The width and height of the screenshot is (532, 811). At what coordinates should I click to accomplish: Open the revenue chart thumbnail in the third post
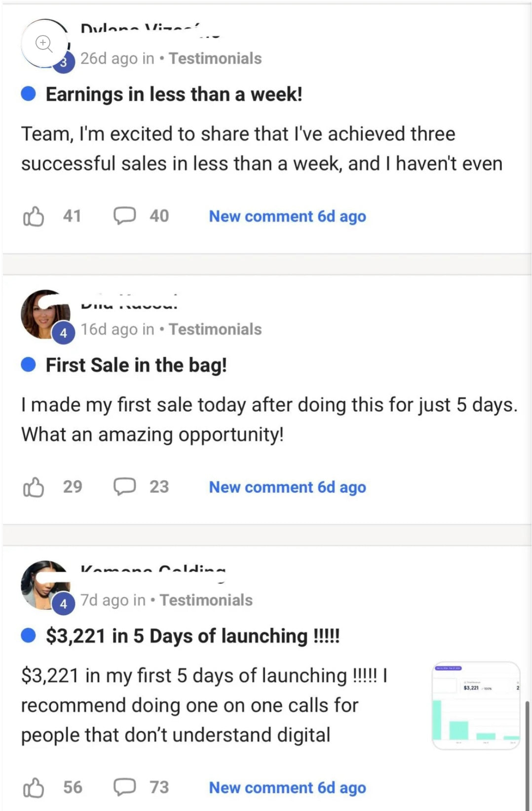[x=476, y=705]
